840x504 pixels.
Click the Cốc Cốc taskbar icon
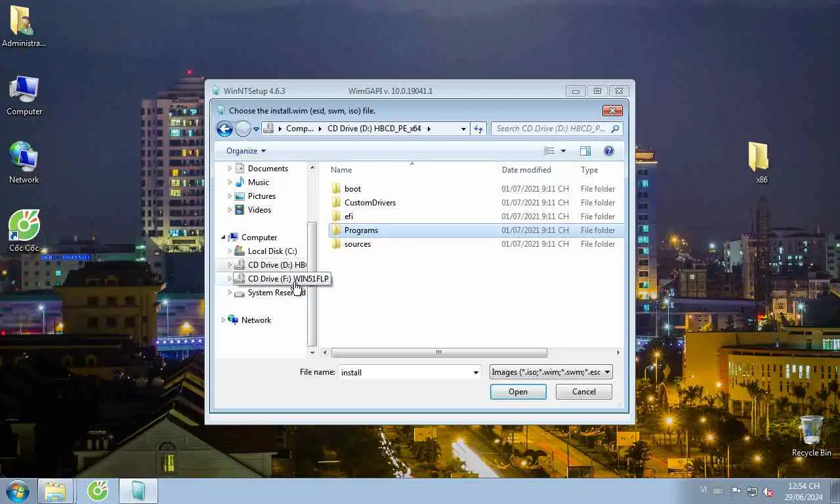click(98, 491)
